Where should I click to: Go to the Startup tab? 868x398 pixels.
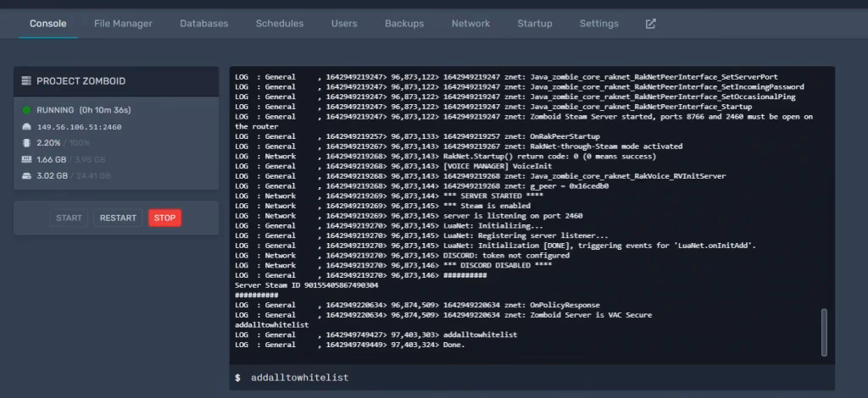[x=535, y=24]
